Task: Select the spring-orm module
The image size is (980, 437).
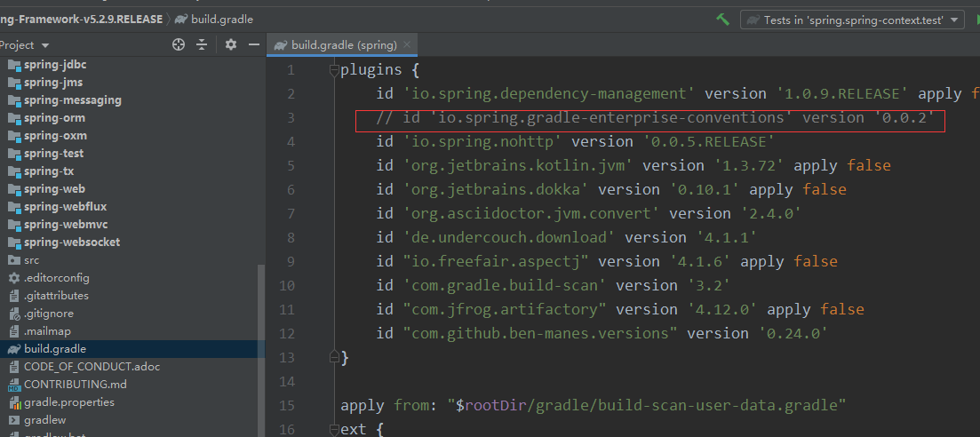Action: click(54, 117)
